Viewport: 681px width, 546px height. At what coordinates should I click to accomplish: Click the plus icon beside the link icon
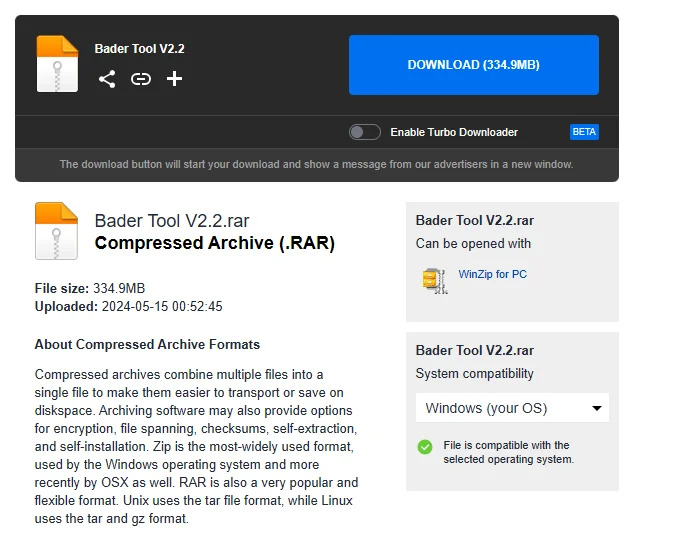coord(174,79)
